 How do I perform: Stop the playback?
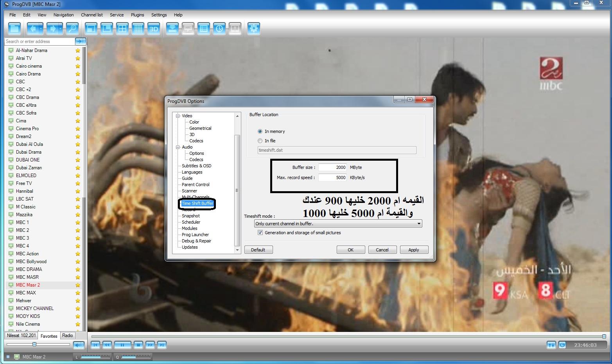pos(138,345)
